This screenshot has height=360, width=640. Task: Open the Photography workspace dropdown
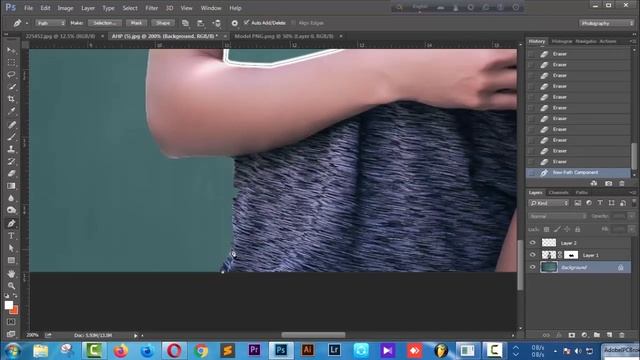click(x=606, y=23)
